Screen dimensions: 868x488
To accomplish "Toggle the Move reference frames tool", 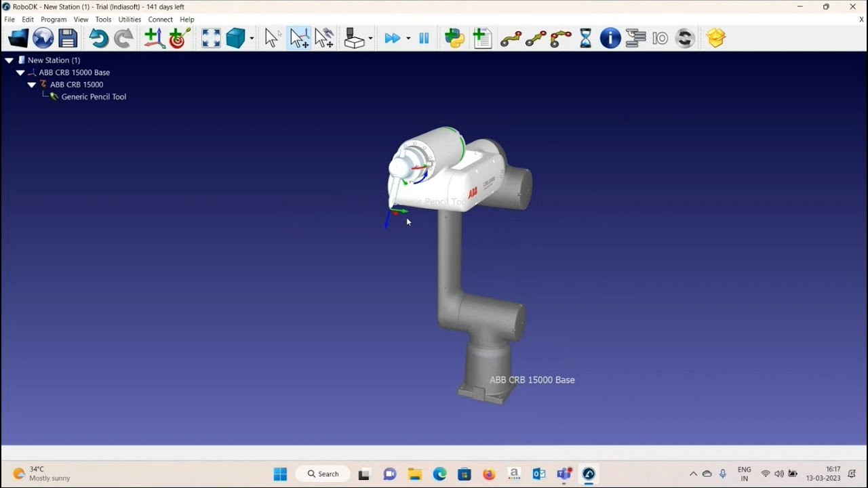I will (299, 38).
